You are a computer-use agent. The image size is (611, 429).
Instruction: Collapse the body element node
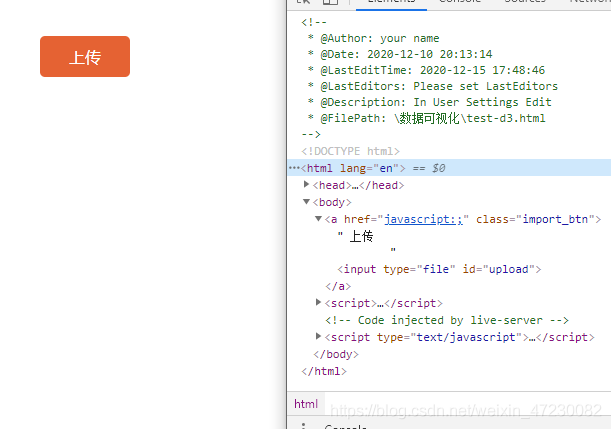306,201
